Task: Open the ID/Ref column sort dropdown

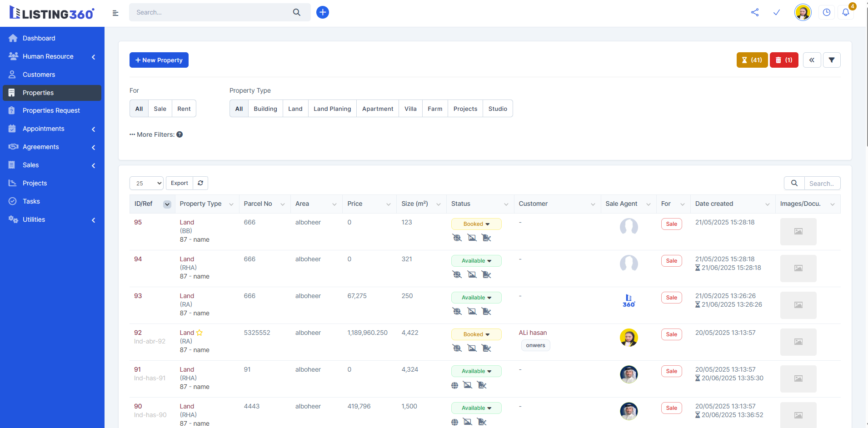Action: 167,204
